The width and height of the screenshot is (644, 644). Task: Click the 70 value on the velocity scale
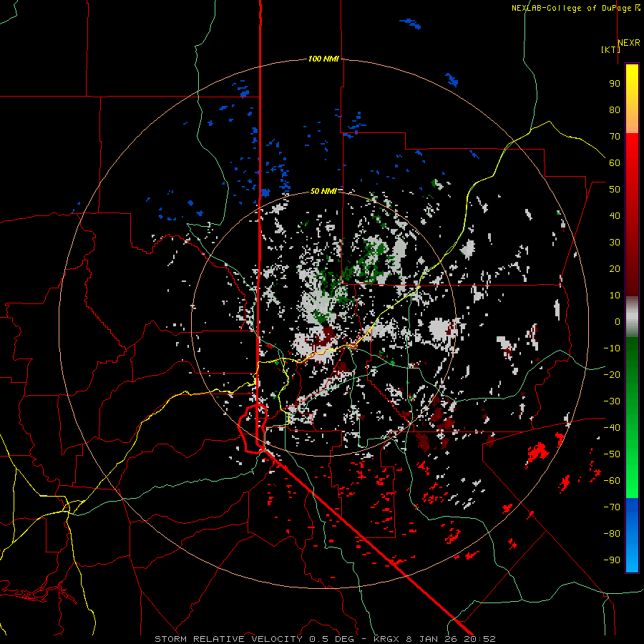[x=615, y=137]
